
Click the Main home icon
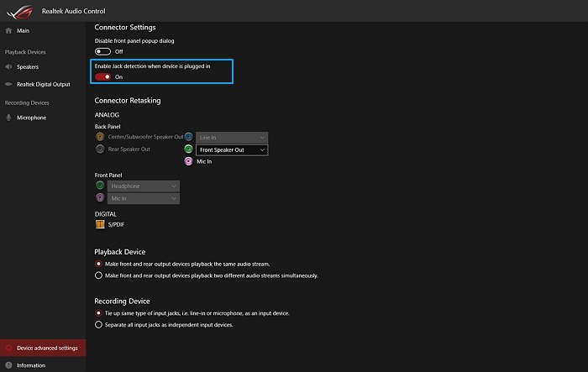[x=8, y=31]
